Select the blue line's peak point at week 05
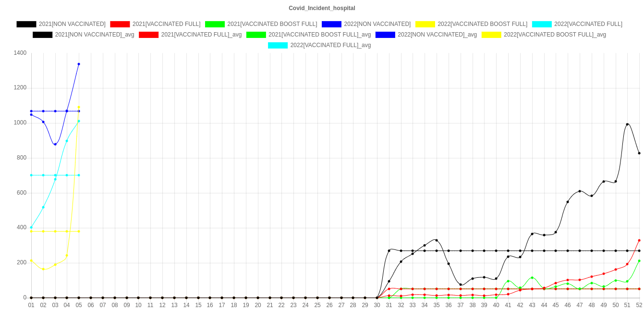The height and width of the screenshot is (322, 644). [x=79, y=64]
